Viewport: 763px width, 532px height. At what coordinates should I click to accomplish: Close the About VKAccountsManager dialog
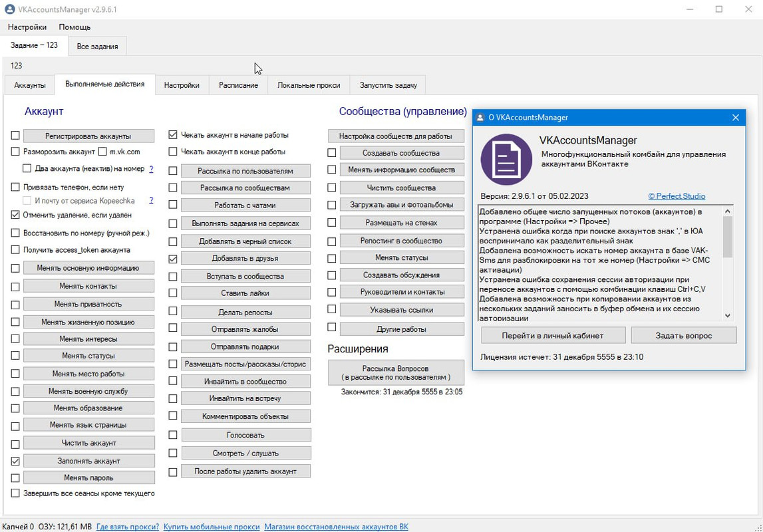coord(735,118)
